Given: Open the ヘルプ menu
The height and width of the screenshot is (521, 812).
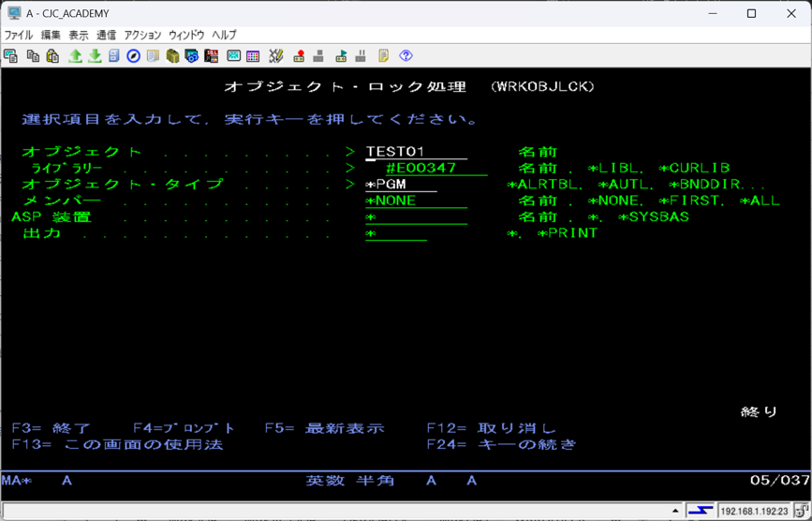Looking at the screenshot, I should point(224,36).
